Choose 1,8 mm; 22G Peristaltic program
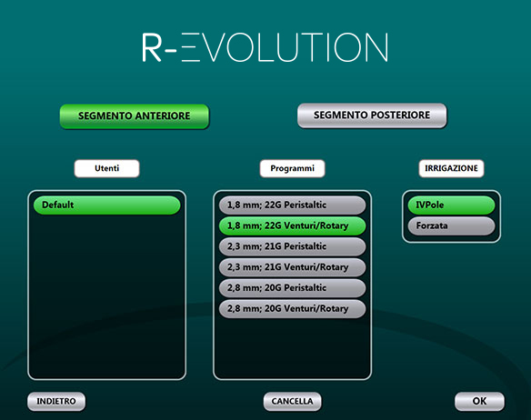This screenshot has height=420, width=531. tap(292, 205)
